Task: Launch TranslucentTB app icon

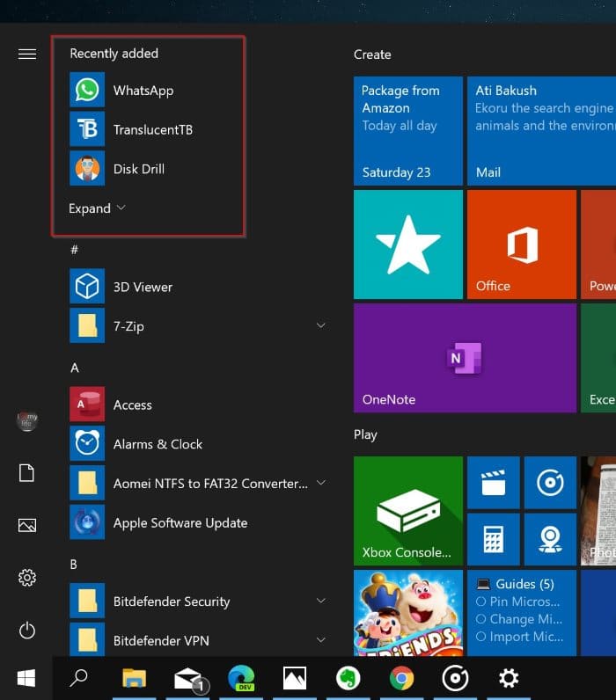Action: [x=87, y=129]
